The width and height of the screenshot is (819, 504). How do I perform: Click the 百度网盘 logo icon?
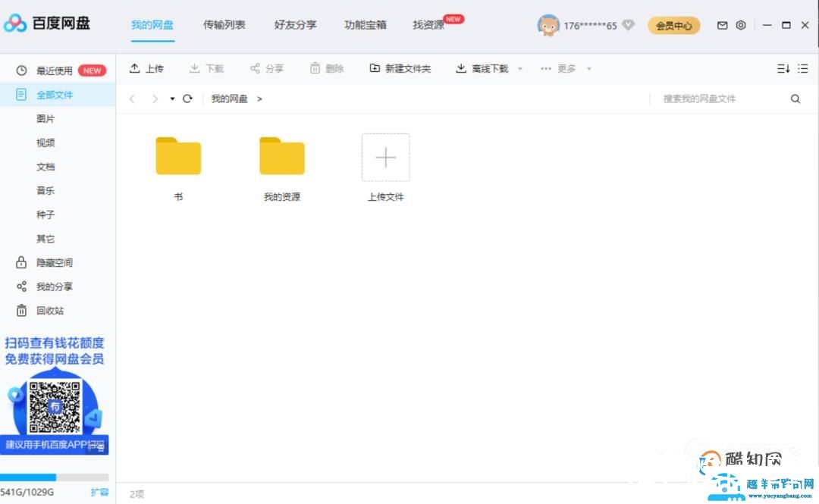(14, 23)
